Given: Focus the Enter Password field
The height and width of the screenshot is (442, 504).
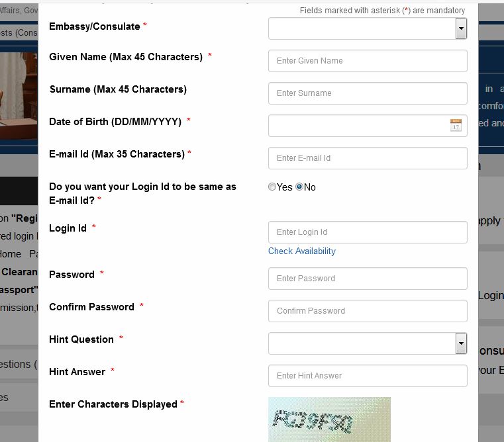Looking at the screenshot, I should tap(368, 279).
